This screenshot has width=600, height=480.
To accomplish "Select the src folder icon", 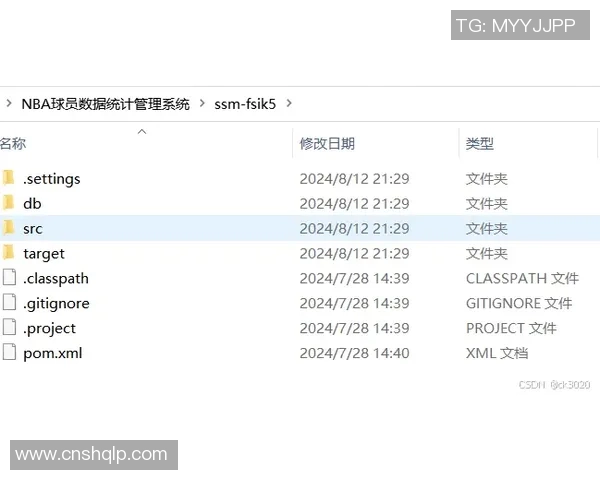I will tap(8, 228).
